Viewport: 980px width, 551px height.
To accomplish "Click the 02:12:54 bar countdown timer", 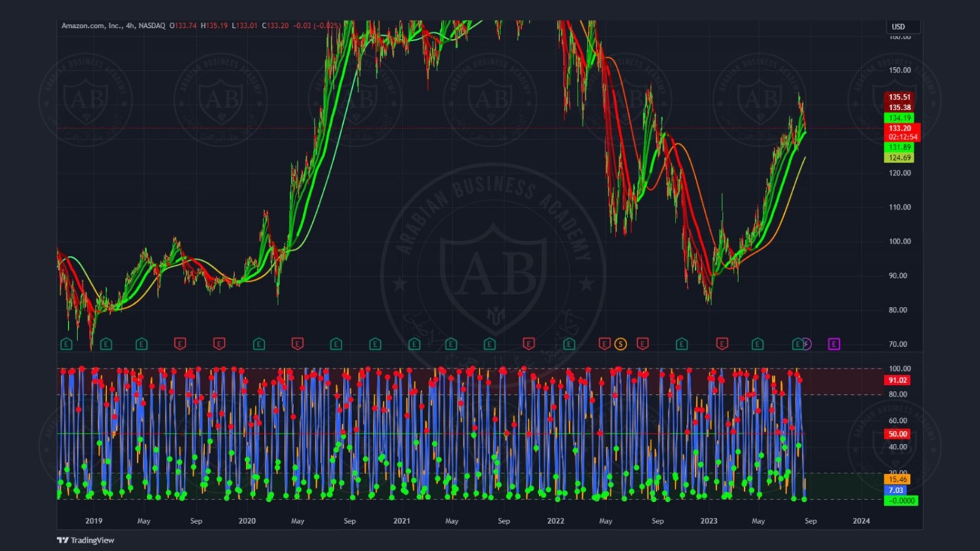I will [902, 137].
